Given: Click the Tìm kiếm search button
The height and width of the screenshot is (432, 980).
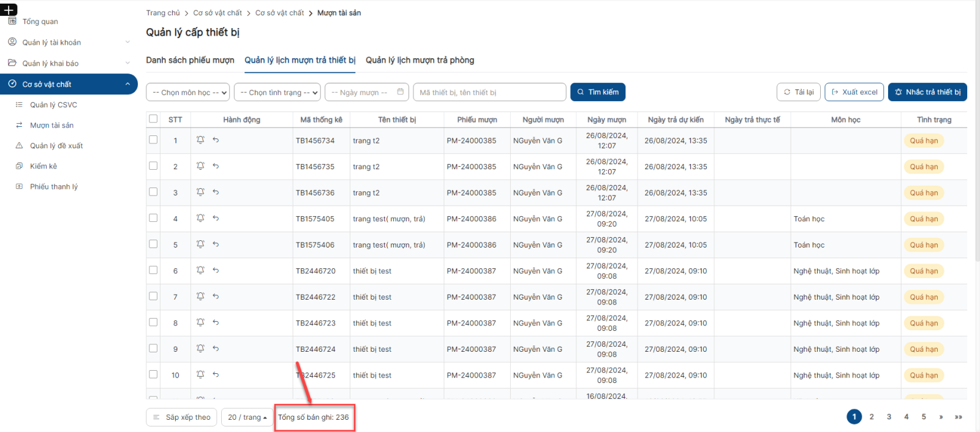Looking at the screenshot, I should 598,92.
